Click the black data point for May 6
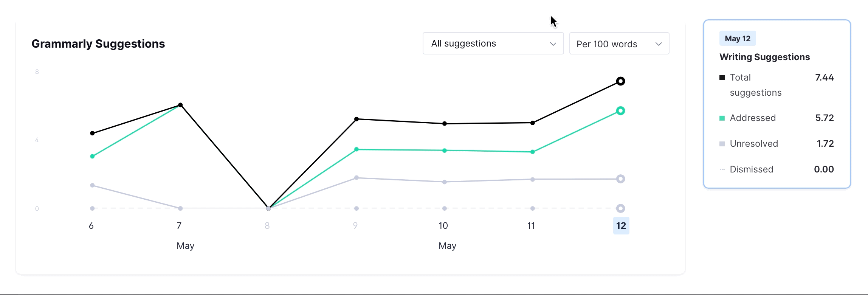Image resolution: width=868 pixels, height=295 pixels. click(x=92, y=133)
